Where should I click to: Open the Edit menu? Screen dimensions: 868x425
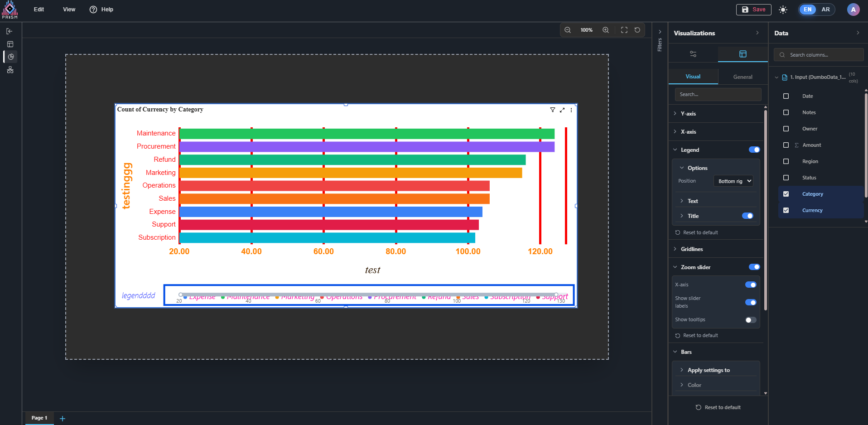click(x=39, y=10)
